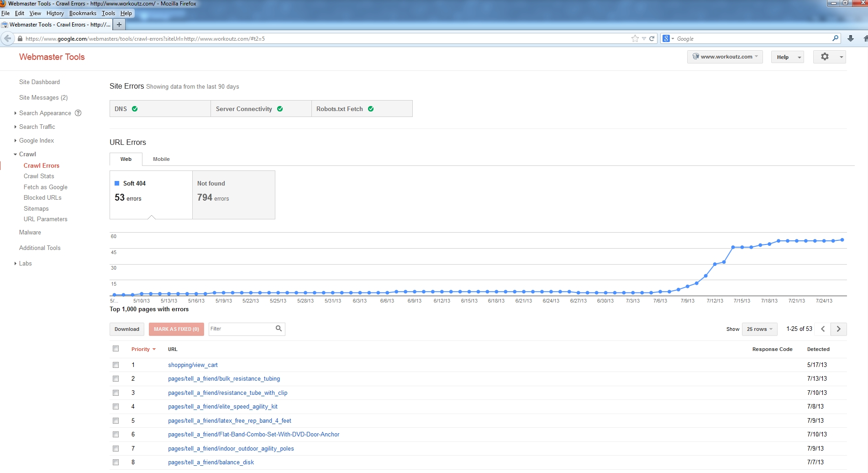868x473 pixels.
Task: Open the downloads arrow icon in toolbar
Action: (851, 39)
